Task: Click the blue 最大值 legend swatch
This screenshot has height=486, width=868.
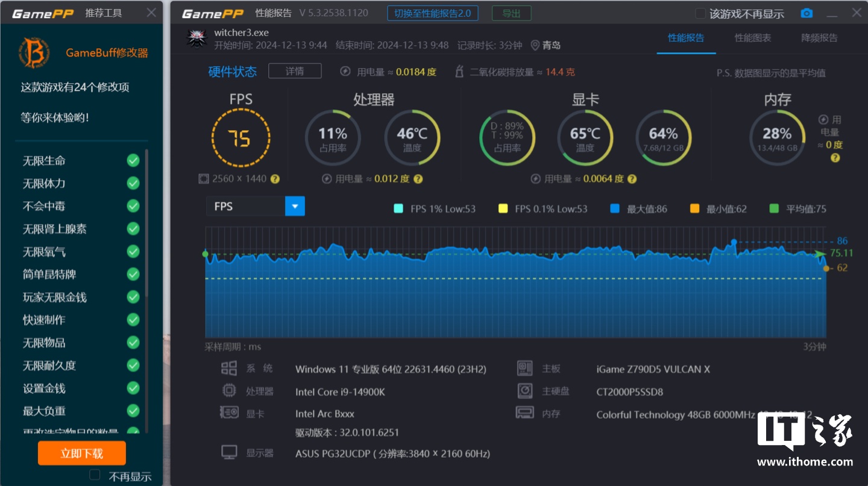Action: click(615, 209)
